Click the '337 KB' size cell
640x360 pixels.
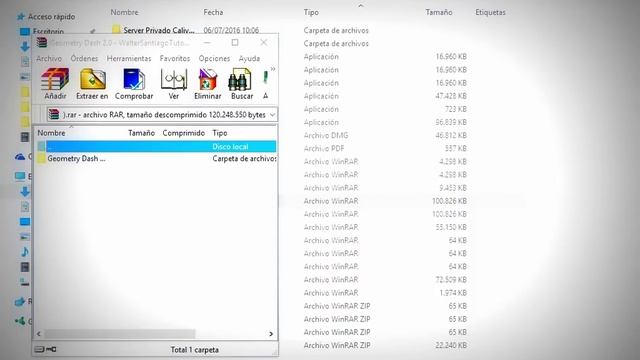456,148
